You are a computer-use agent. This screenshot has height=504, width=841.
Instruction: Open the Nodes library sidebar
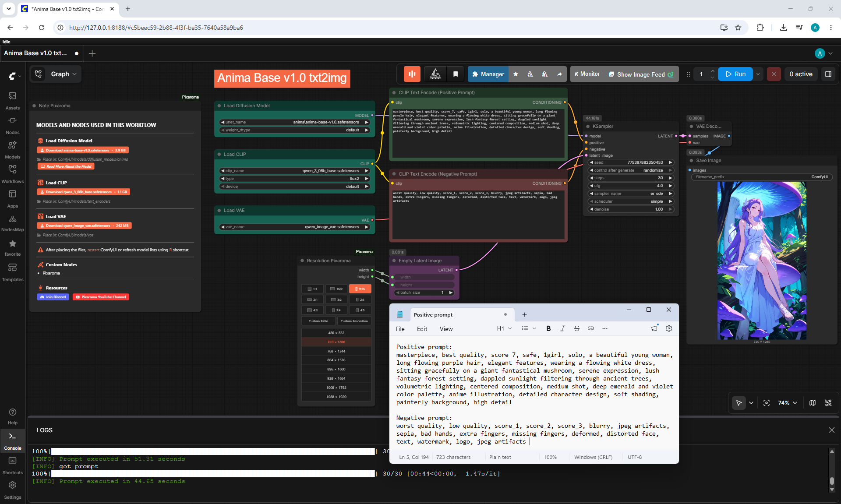13,125
